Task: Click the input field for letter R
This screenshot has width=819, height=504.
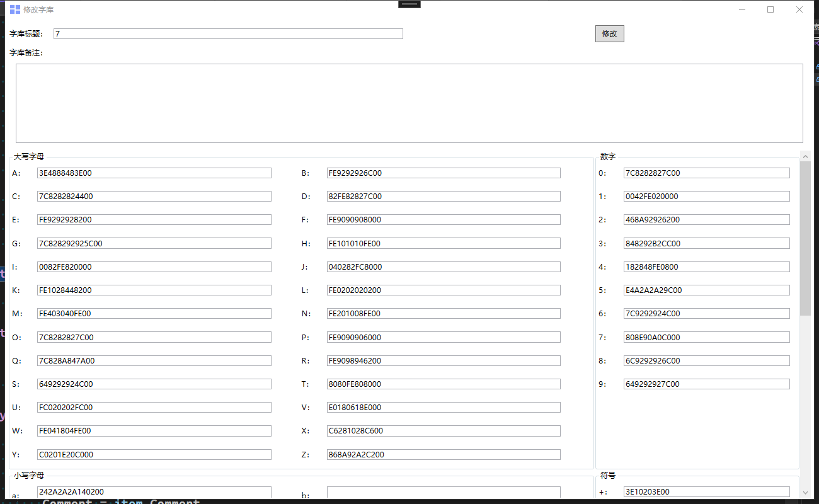Action: pos(444,360)
